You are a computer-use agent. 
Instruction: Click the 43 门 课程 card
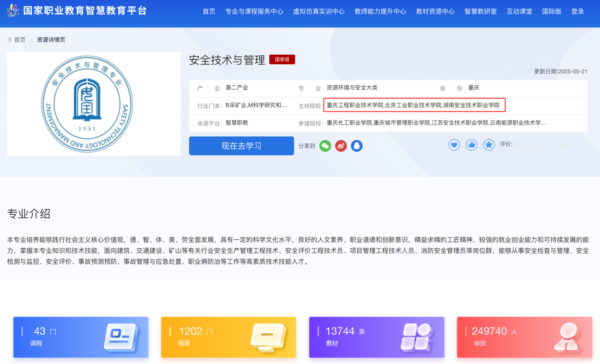[81, 337]
